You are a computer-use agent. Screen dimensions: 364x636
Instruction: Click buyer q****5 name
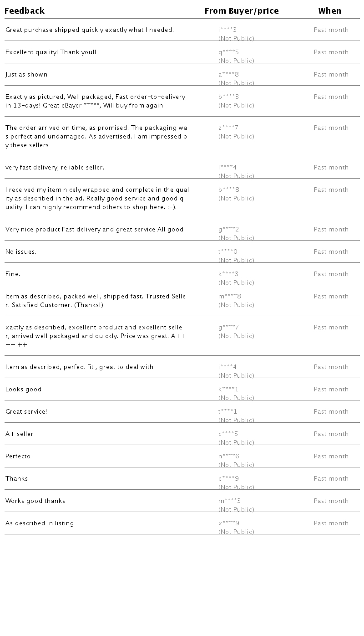coord(228,52)
